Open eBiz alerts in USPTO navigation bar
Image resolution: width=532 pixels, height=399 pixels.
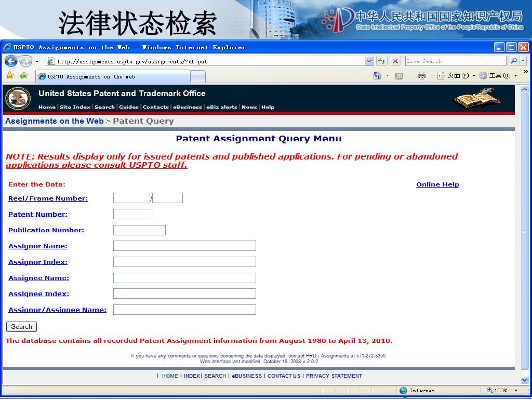222,107
